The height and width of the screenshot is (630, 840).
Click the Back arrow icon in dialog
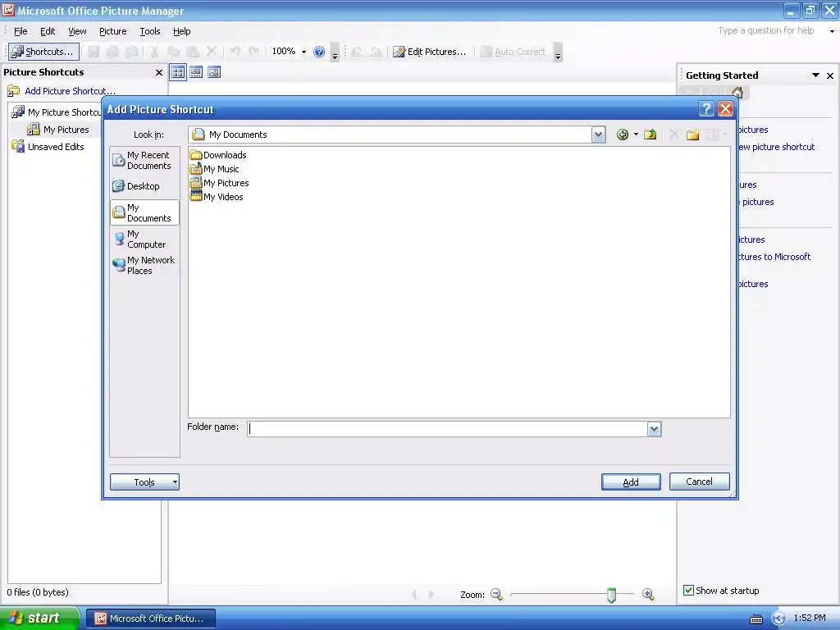tap(622, 135)
